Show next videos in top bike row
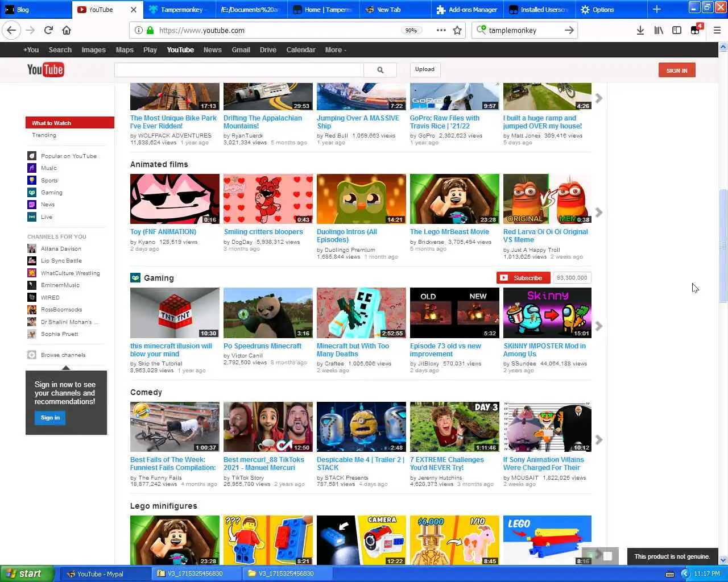The width and height of the screenshot is (728, 582). (x=598, y=99)
